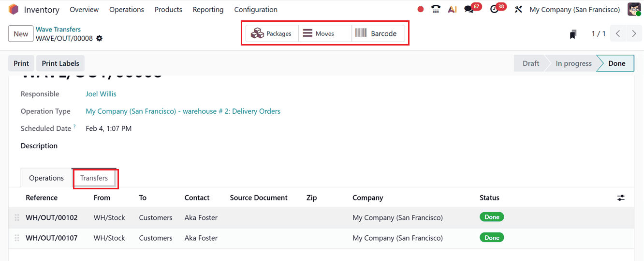Go to next record arrow
This screenshot has width=644, height=261.
coord(634,34)
